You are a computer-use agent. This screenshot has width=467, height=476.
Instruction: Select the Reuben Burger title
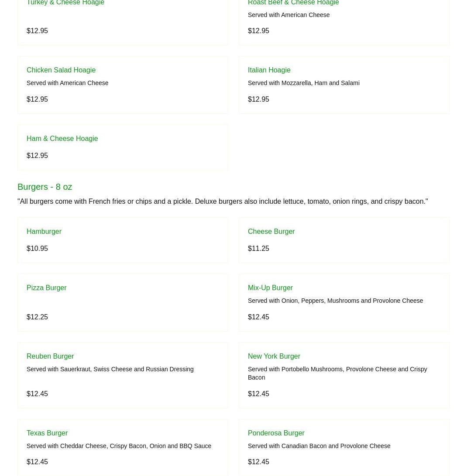[x=50, y=356]
